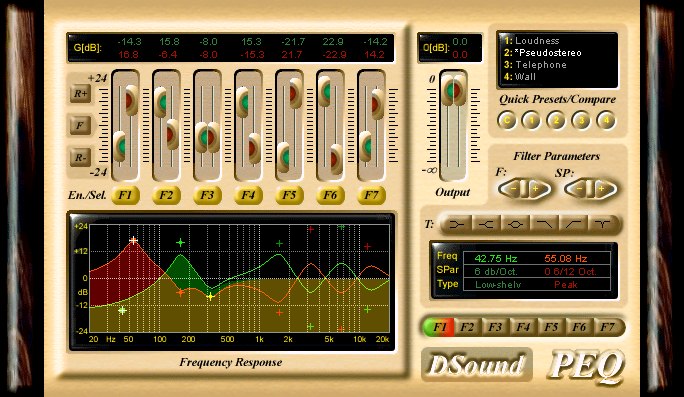Click the R+ button
This screenshot has width=684, height=397.
(81, 93)
